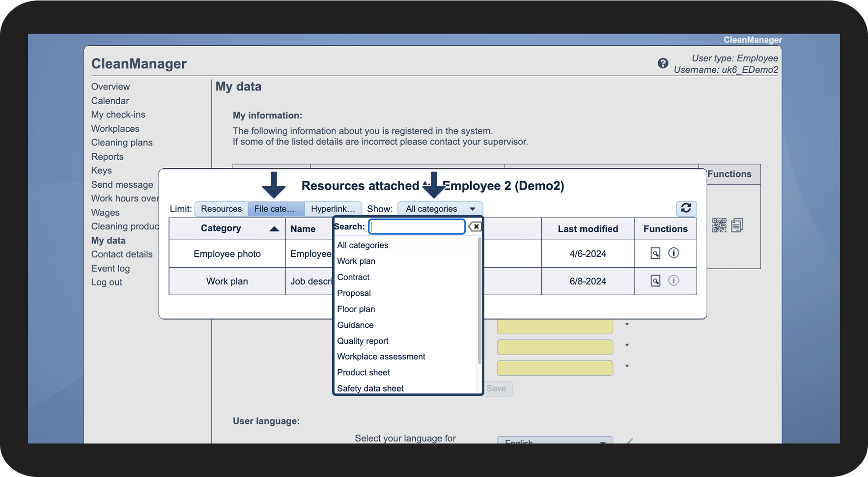Toggle the Resources limit filter
868x477 pixels.
[x=221, y=209]
